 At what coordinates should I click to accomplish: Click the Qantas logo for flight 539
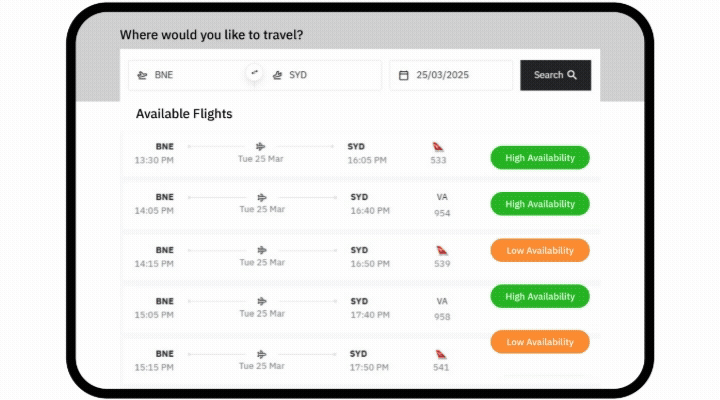(x=442, y=251)
